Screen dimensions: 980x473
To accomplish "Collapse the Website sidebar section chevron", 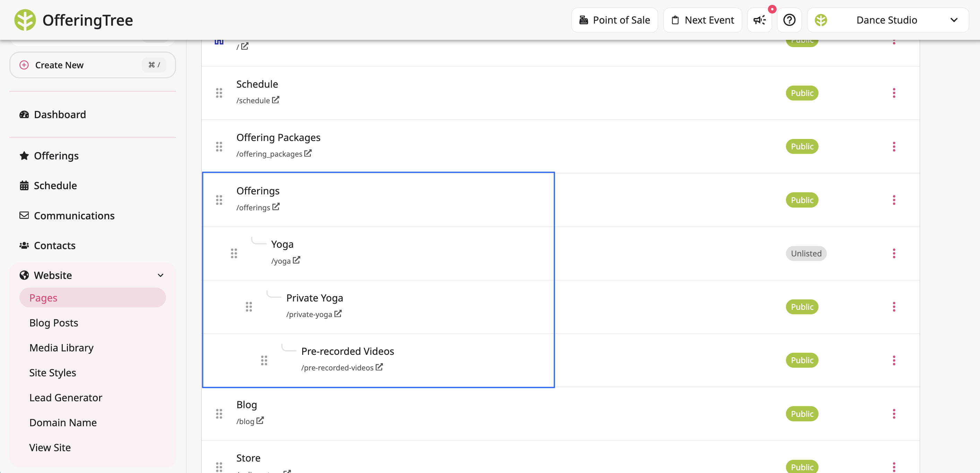I will [160, 275].
